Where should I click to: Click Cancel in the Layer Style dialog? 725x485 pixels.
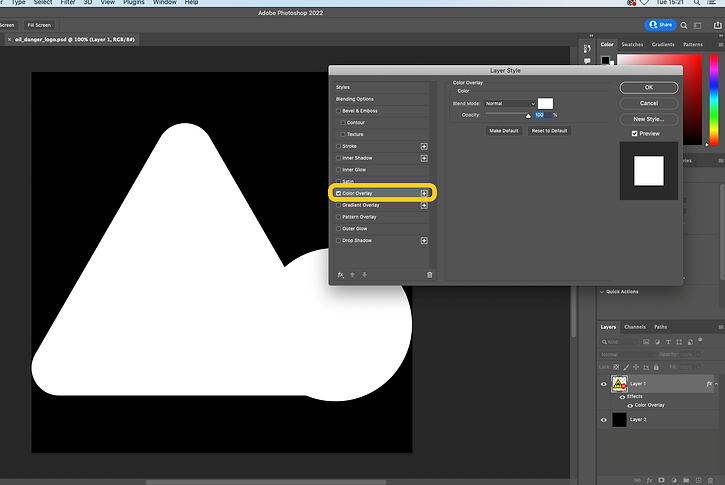tap(649, 103)
